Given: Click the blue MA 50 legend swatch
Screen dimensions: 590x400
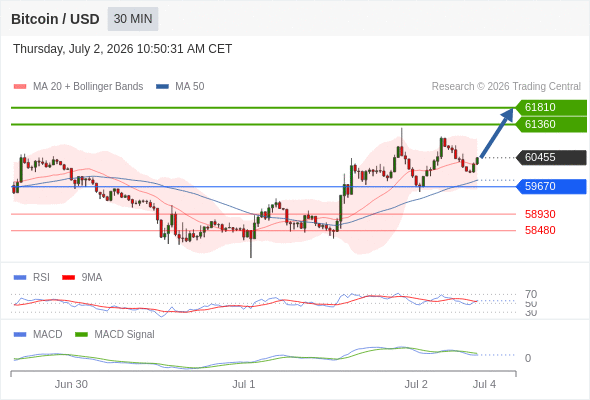Looking at the screenshot, I should 162,87.
